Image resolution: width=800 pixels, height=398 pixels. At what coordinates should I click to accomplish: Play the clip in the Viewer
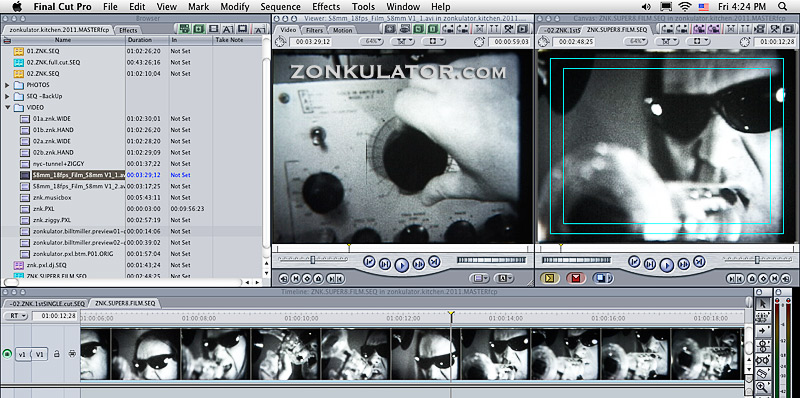(x=402, y=265)
